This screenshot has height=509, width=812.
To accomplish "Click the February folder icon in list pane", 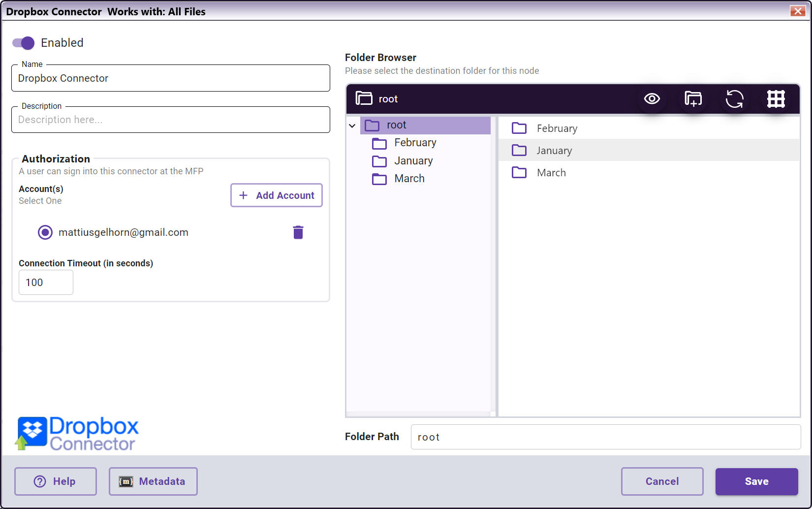I will 519,128.
